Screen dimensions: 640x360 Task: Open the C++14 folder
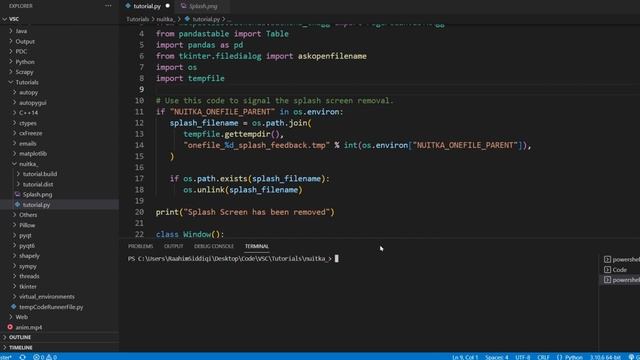click(x=29, y=113)
